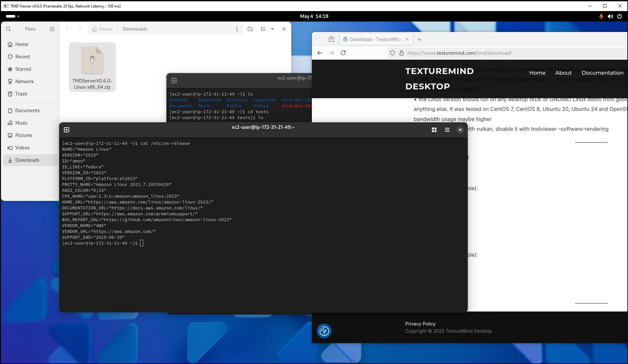
Task: Open the front terminal hamburger menu
Action: point(447,130)
